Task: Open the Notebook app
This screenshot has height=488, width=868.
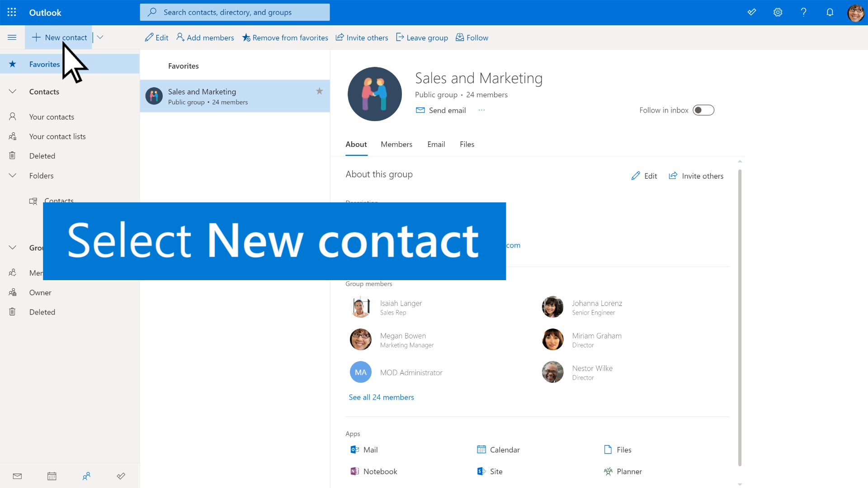Action: tap(374, 471)
